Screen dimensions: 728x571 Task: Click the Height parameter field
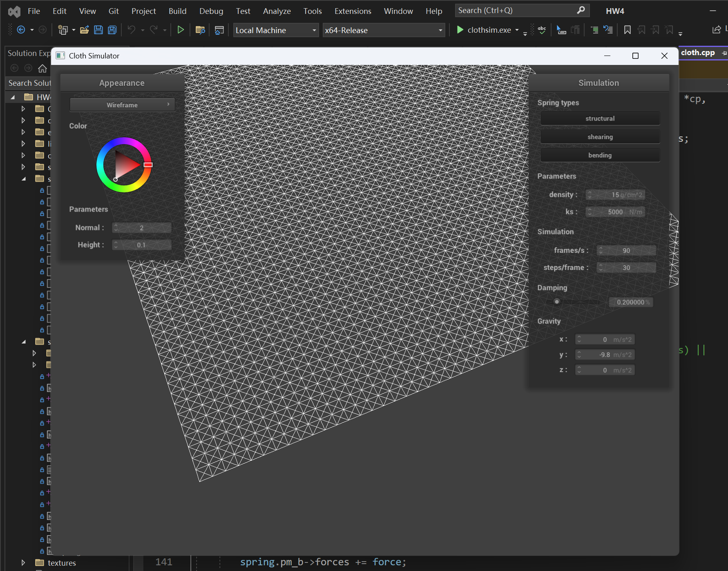pos(142,245)
